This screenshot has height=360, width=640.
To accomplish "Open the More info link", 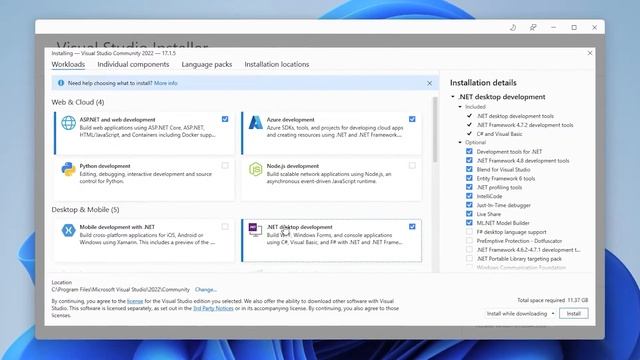I will 166,83.
